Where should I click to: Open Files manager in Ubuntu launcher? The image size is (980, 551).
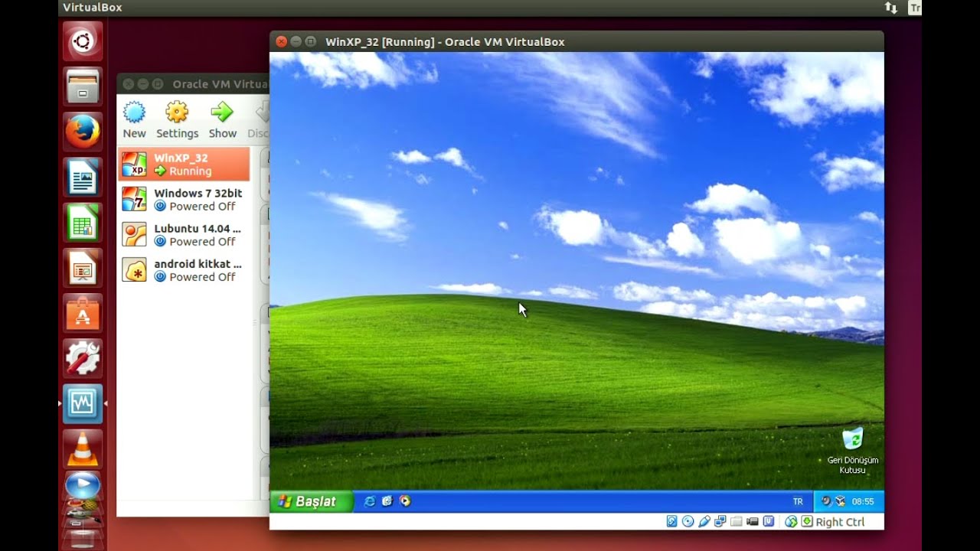83,86
